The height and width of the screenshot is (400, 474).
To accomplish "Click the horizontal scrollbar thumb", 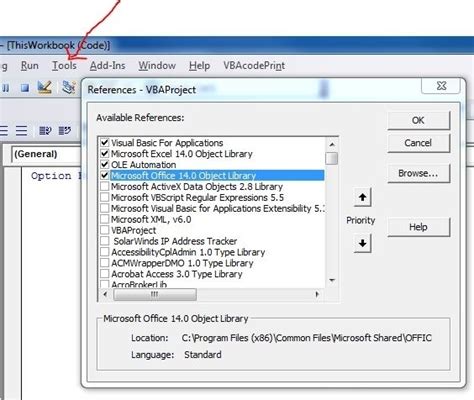I will 155,294.
